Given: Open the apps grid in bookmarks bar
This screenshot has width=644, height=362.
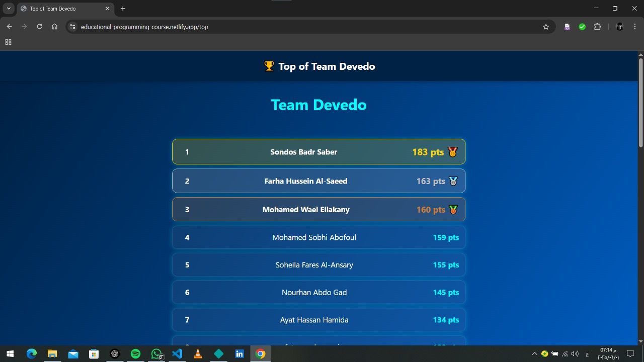Looking at the screenshot, I should point(8,42).
